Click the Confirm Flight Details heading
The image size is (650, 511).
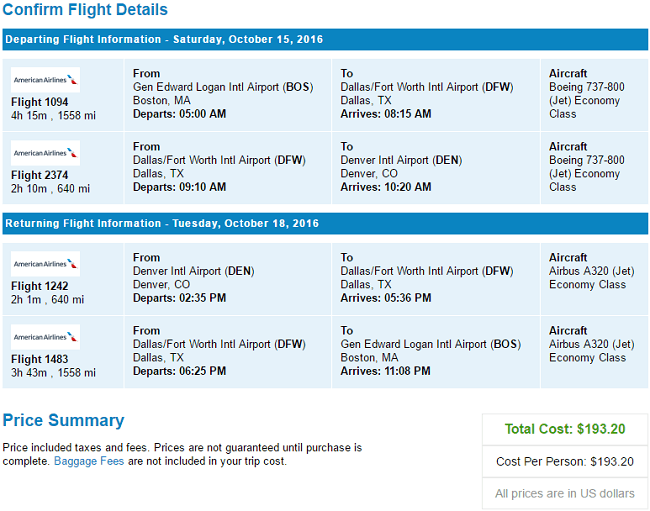(x=85, y=10)
